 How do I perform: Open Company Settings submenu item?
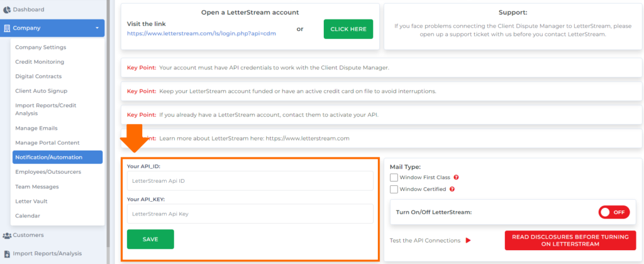(x=41, y=47)
